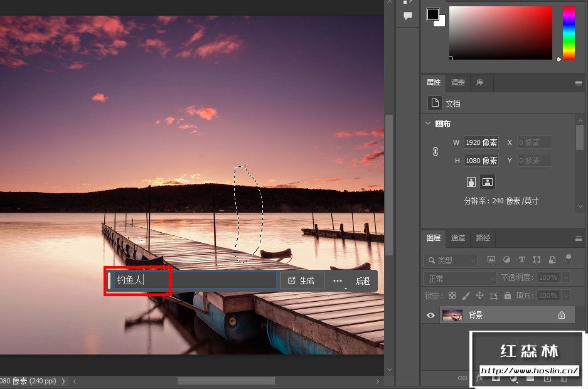
Task: Click the background white color swatch
Action: click(x=441, y=22)
